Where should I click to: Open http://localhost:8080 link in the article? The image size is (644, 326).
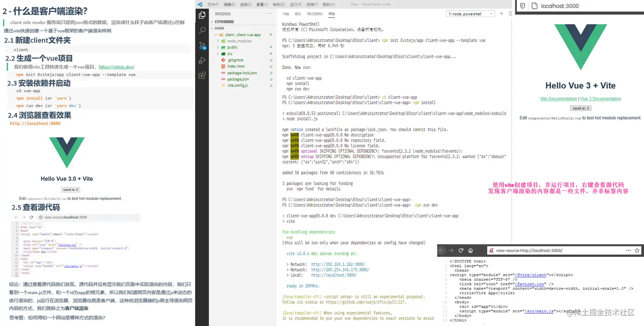pyautogui.click(x=35, y=124)
